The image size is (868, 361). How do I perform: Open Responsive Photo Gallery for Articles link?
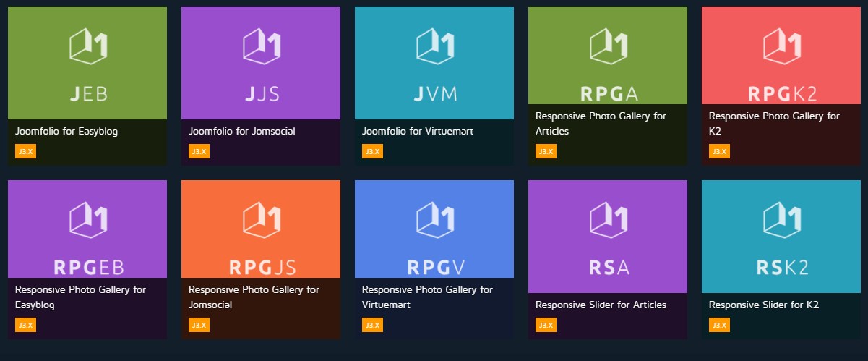pyautogui.click(x=601, y=123)
